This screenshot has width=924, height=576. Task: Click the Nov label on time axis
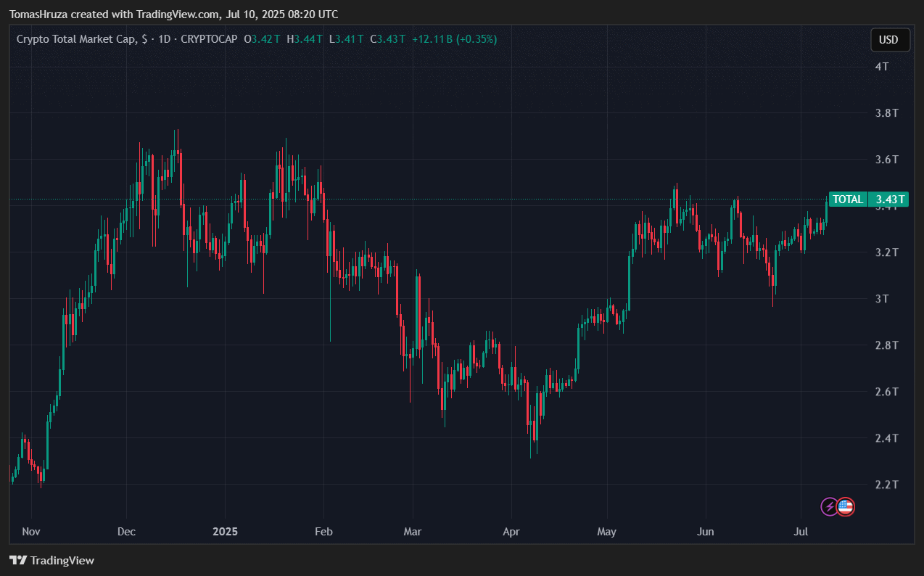30,532
